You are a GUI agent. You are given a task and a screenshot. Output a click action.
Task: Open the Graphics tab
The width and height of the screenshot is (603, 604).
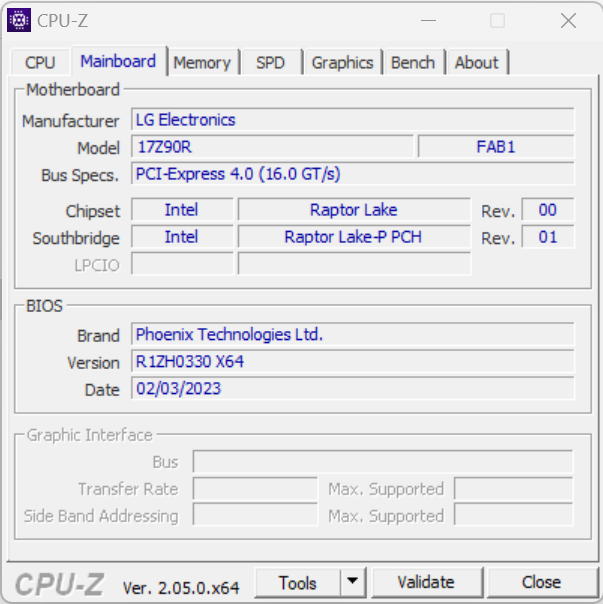click(x=343, y=62)
